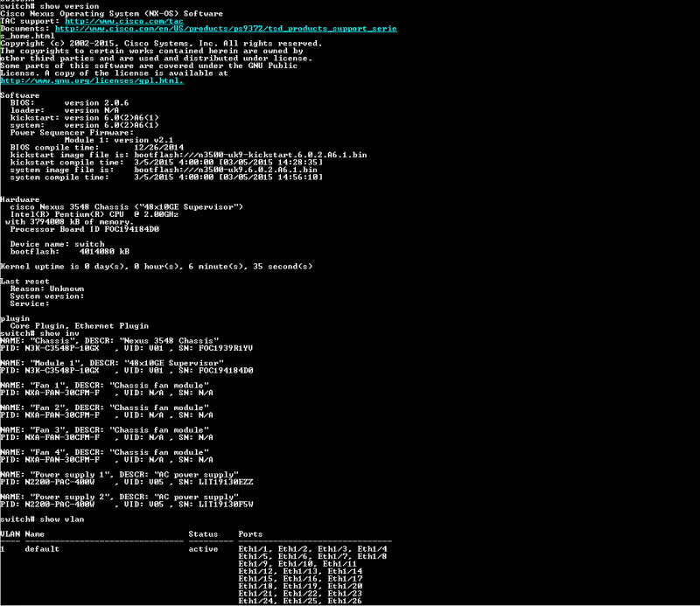Click the 'Cisco Nexus Operating System (NX-OS) Software' line
The height and width of the screenshot is (606, 700).
coord(112,14)
